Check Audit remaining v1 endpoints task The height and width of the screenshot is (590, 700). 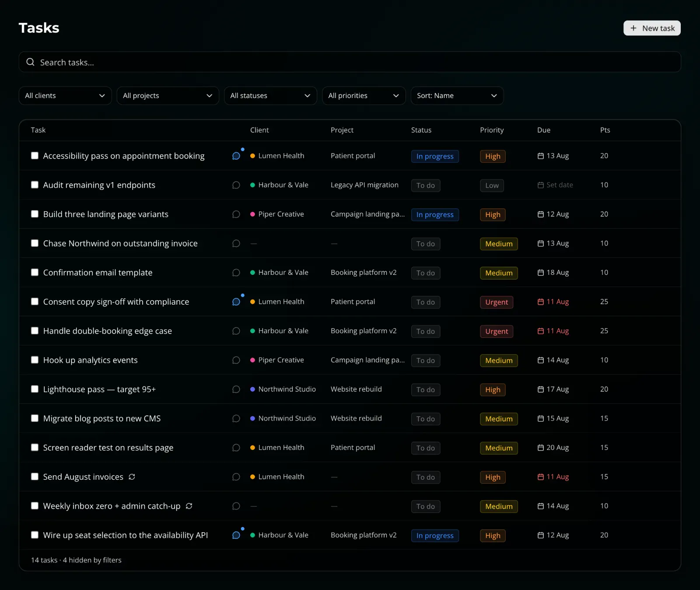35,185
